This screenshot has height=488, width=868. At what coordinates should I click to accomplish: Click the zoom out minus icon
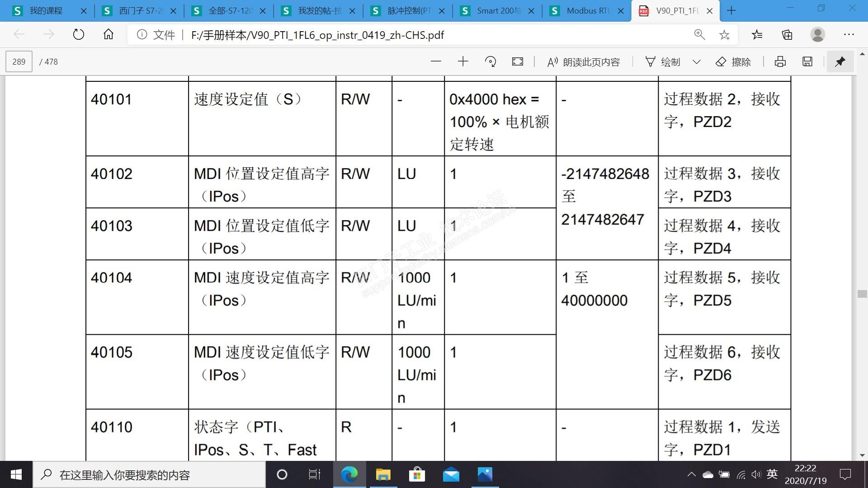coord(436,61)
